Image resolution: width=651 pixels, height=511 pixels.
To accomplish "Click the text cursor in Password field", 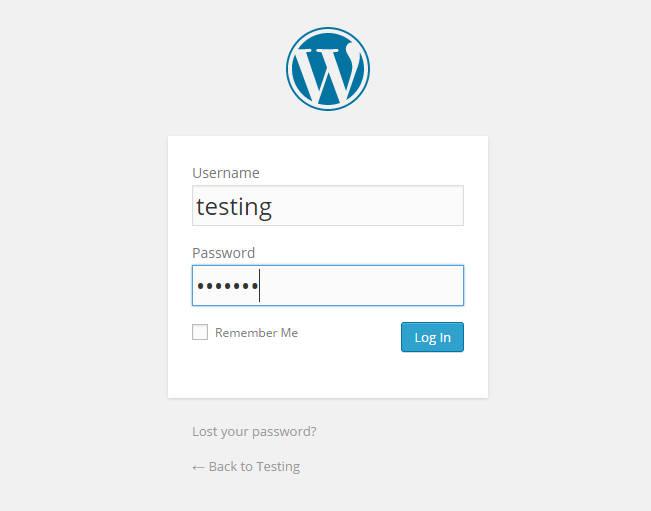I will point(259,285).
